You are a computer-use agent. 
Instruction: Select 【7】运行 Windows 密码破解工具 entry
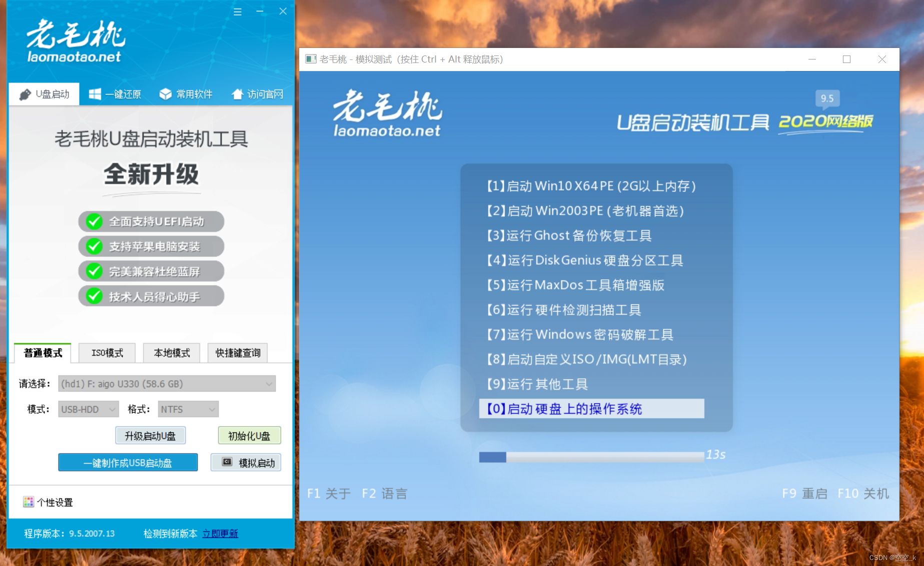(x=591, y=334)
